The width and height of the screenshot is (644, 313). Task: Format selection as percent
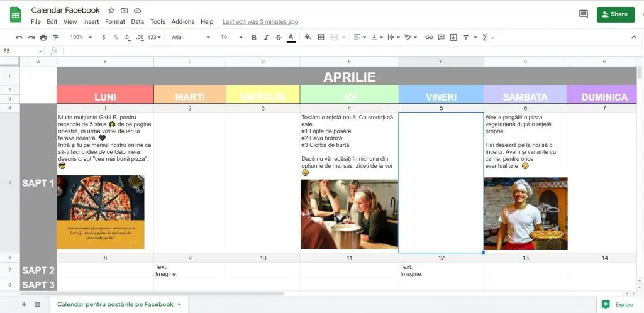pos(116,37)
